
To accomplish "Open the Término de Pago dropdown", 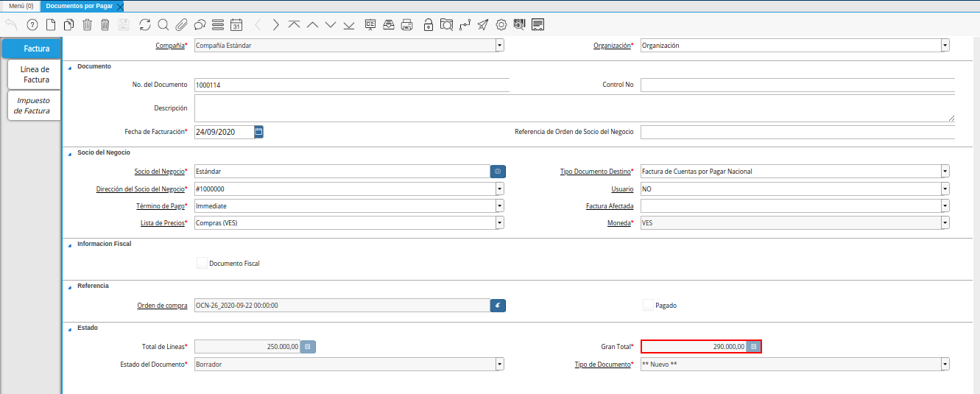I will click(499, 206).
